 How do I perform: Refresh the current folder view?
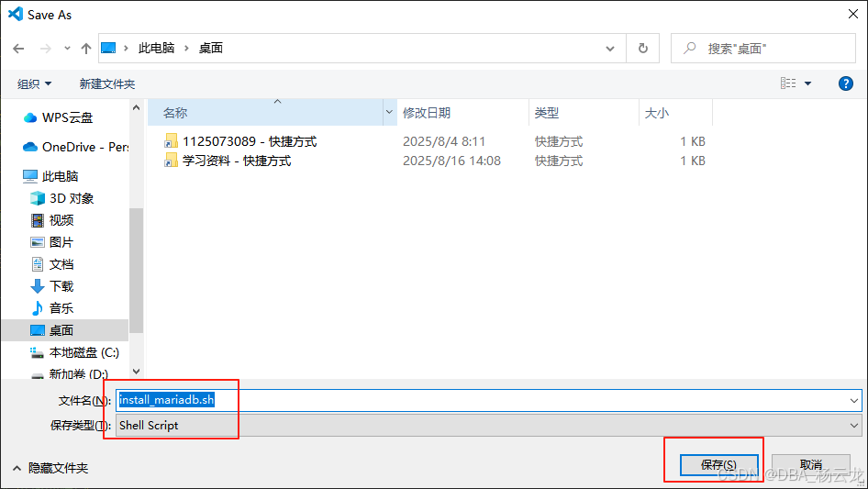tap(642, 49)
